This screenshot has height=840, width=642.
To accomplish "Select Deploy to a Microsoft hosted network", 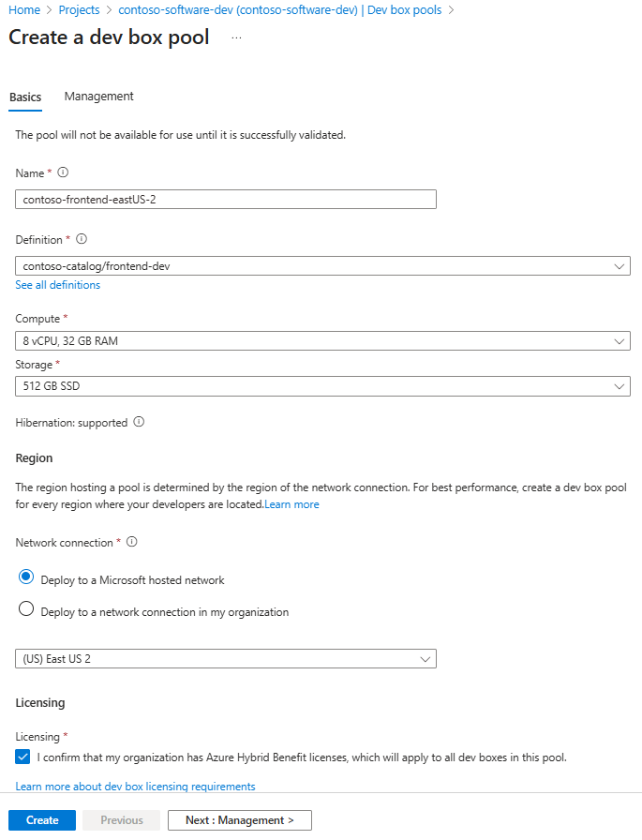I will pyautogui.click(x=26, y=579).
